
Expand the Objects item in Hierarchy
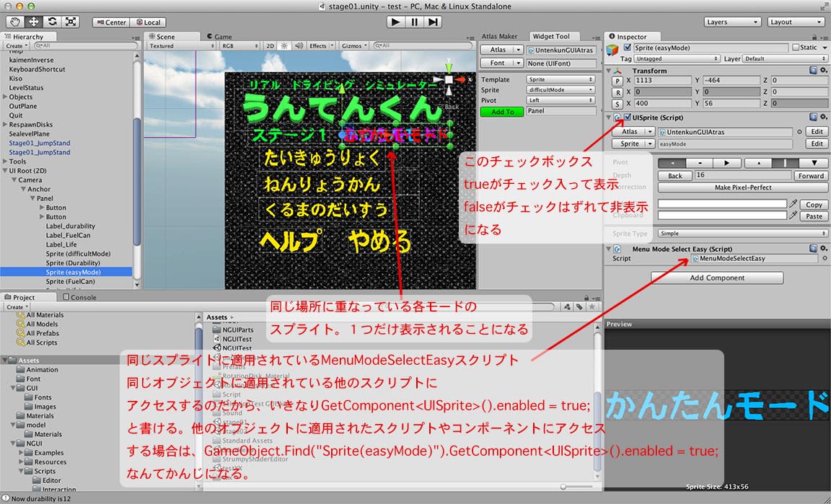5,97
